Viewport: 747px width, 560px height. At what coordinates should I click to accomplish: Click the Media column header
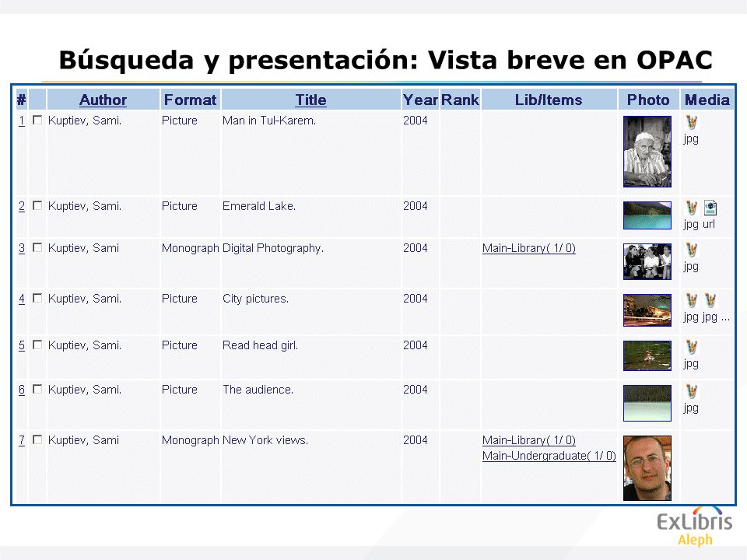707,100
